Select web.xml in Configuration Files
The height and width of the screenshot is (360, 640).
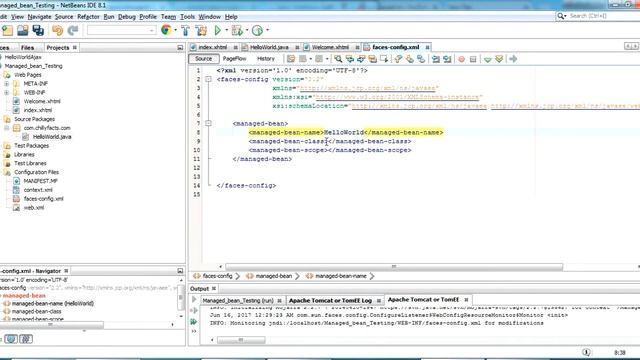coord(33,208)
